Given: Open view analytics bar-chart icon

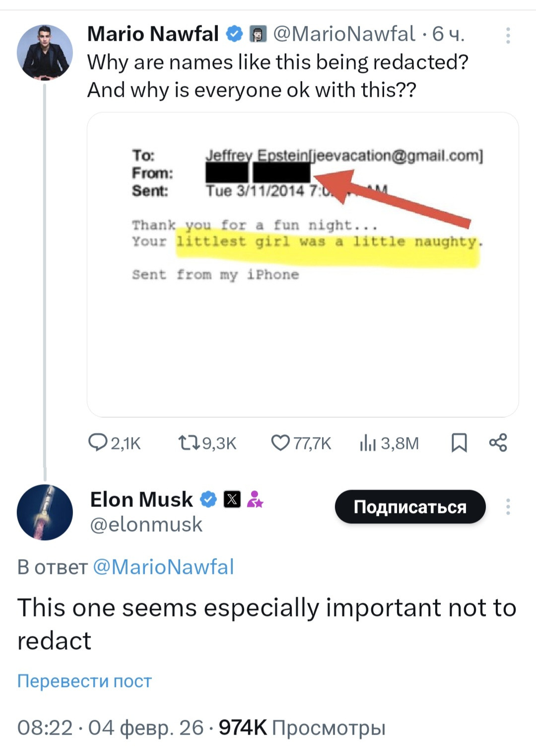Looking at the screenshot, I should pyautogui.click(x=368, y=442).
